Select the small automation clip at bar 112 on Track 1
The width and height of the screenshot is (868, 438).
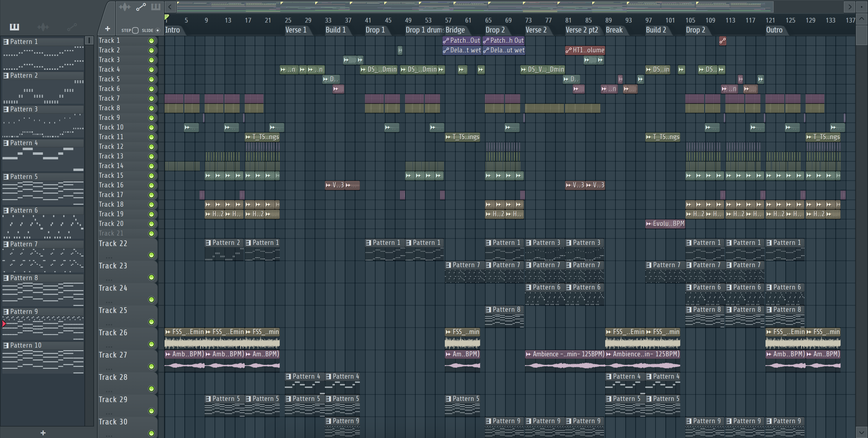pos(722,41)
